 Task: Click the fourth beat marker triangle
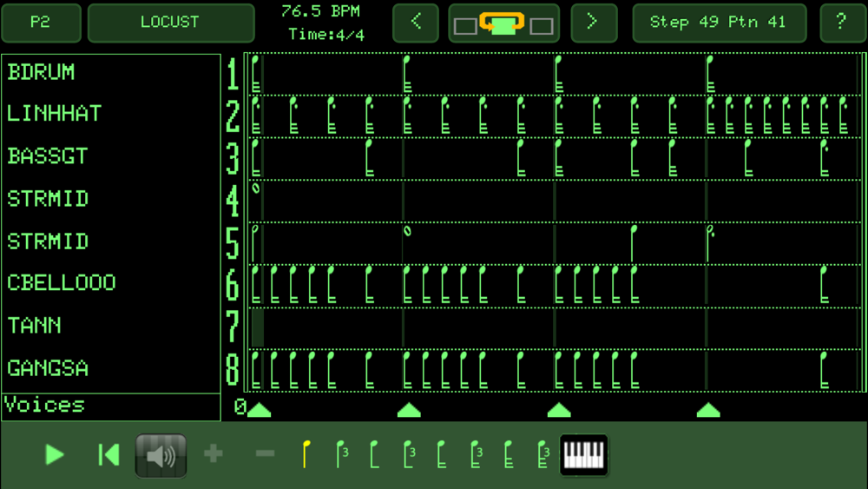(708, 410)
